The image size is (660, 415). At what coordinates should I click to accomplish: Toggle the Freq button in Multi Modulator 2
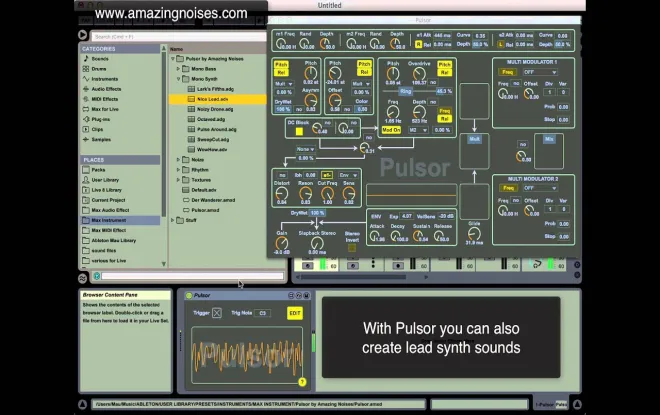[508, 188]
